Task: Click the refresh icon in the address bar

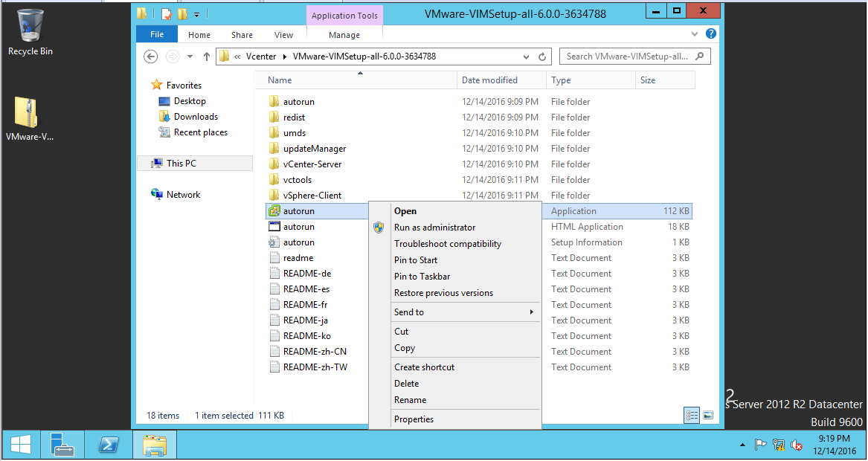Action: pos(541,56)
